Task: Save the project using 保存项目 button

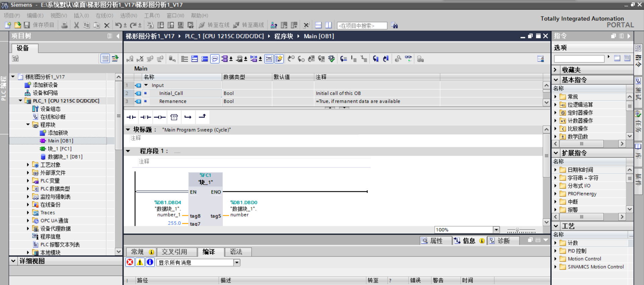Action: tap(39, 25)
